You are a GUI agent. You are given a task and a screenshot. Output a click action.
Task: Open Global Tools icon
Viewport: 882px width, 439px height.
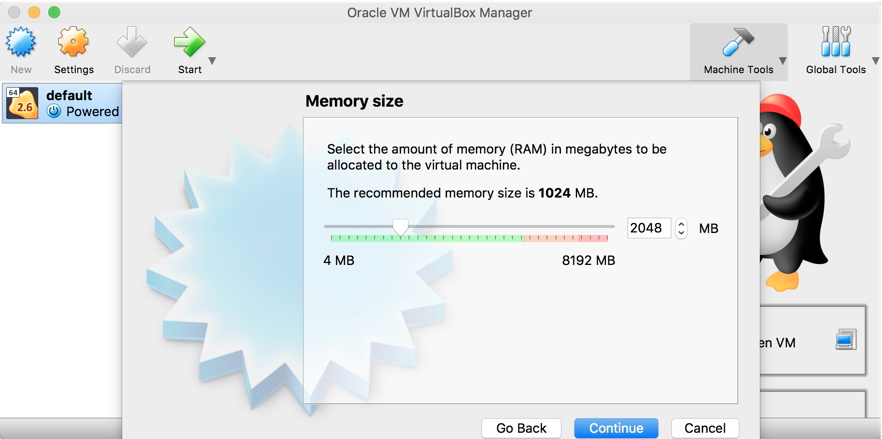tap(835, 42)
